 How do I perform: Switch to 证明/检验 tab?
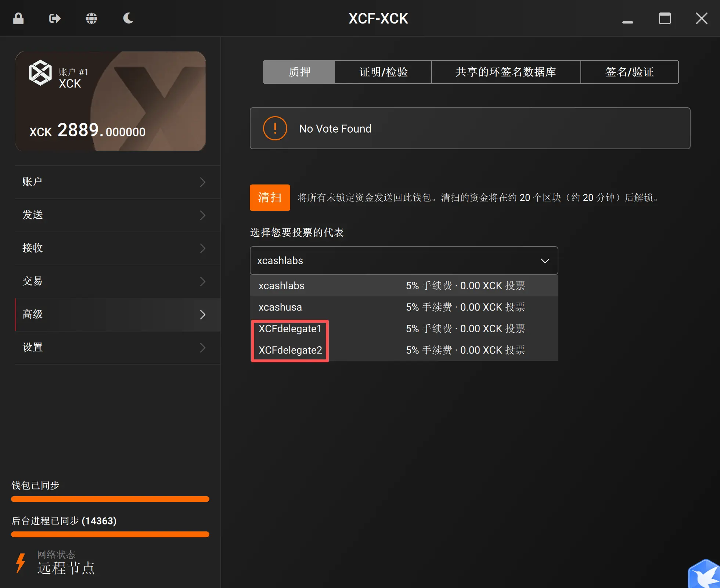[383, 72]
